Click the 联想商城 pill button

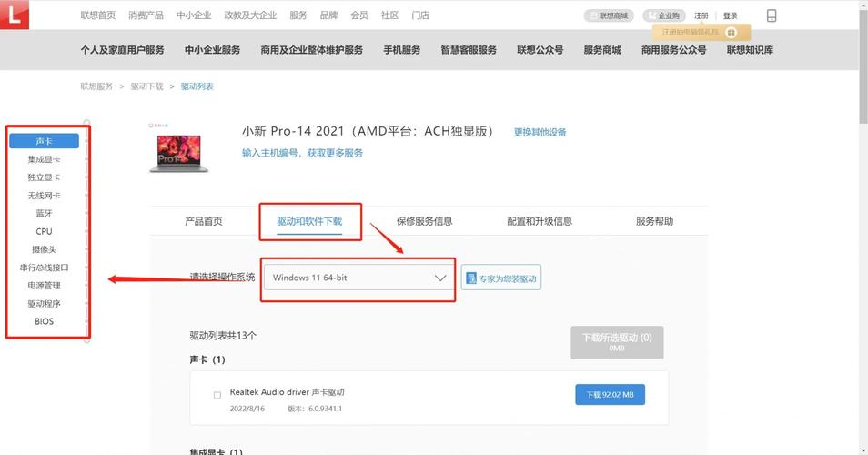coord(609,15)
